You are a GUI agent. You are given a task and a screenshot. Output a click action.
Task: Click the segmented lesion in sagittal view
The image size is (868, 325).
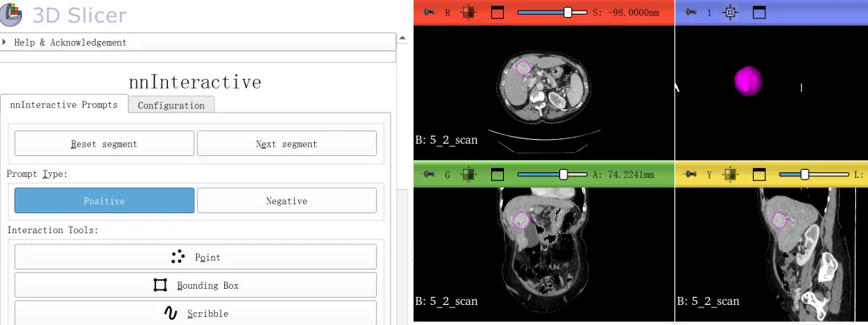780,220
